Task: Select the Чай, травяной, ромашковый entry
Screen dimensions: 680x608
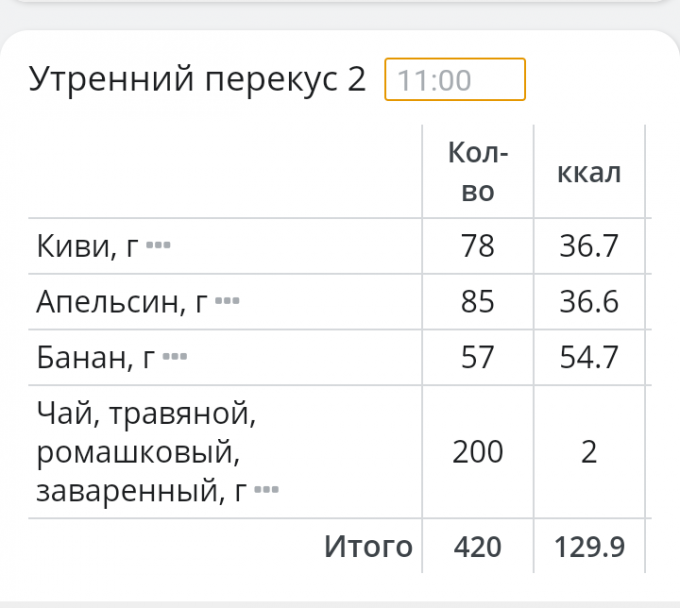Action: pos(140,451)
